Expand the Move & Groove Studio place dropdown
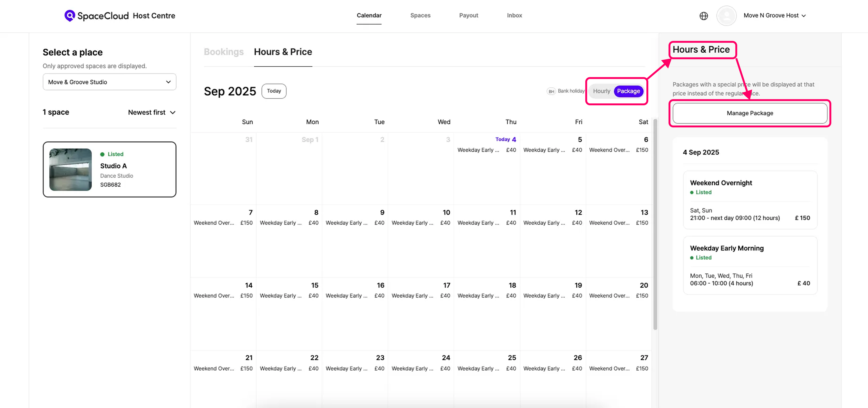Viewport: 868px width, 408px height. pos(109,82)
